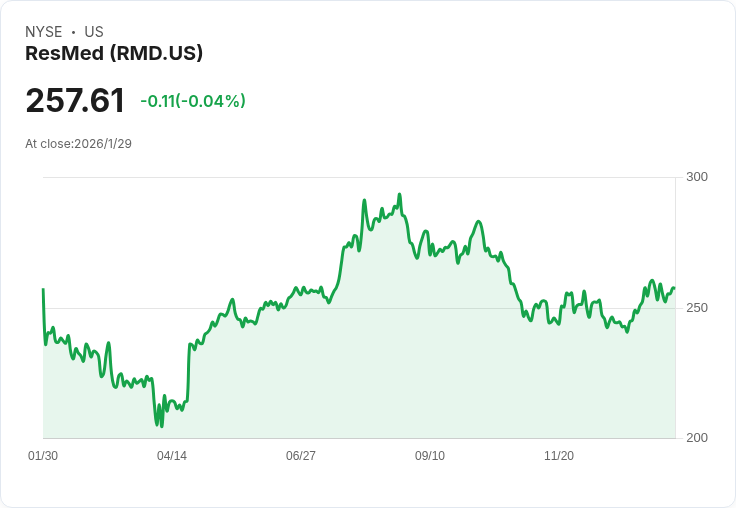Click the 200 y-axis label
This screenshot has width=736, height=508.
697,438
